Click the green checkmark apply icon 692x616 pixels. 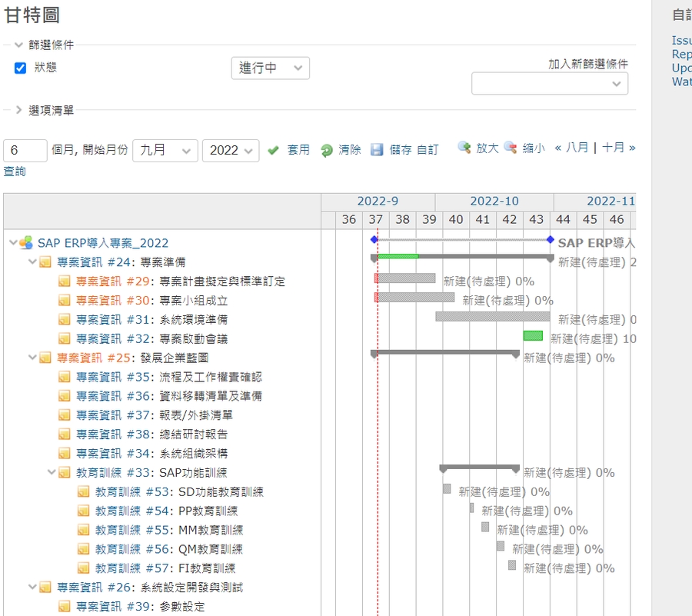coord(273,151)
